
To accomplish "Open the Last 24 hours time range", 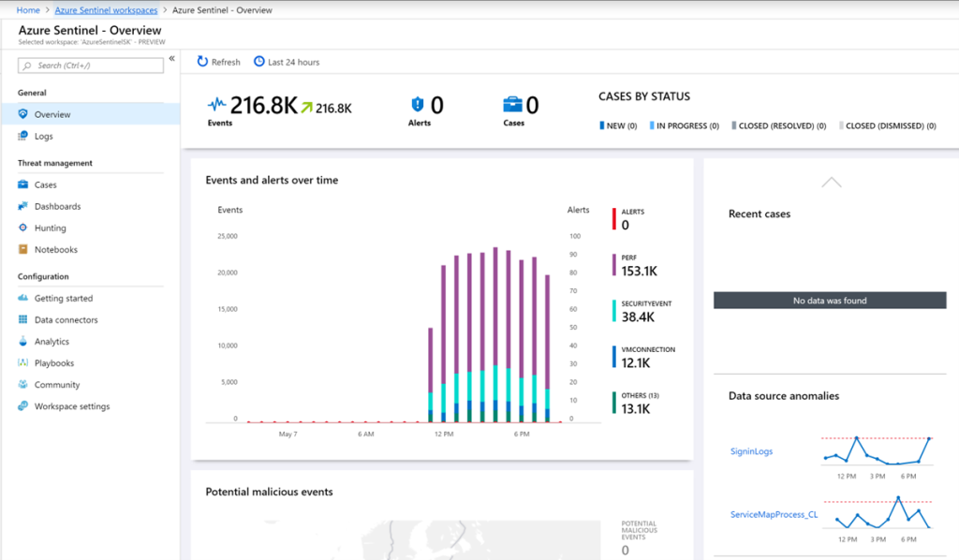I will (x=287, y=62).
